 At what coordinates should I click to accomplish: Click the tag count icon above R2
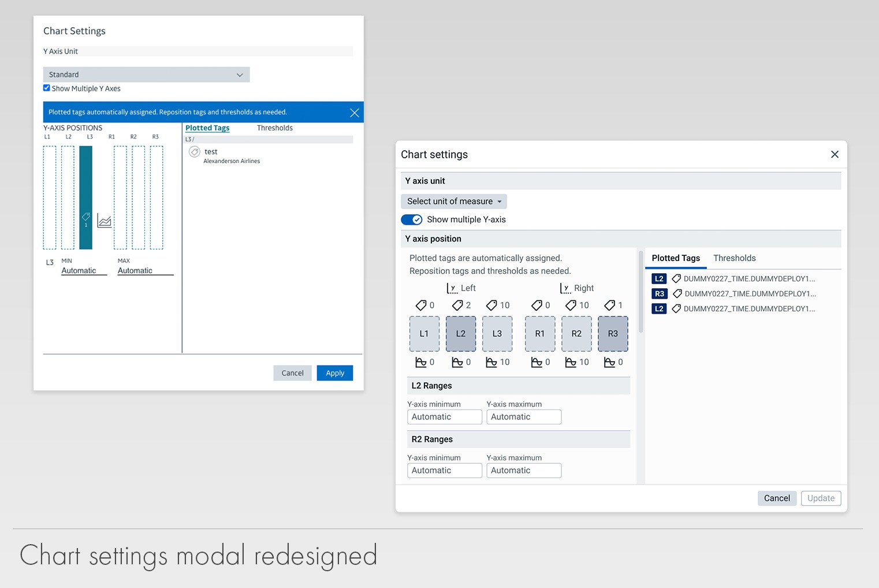tap(571, 305)
